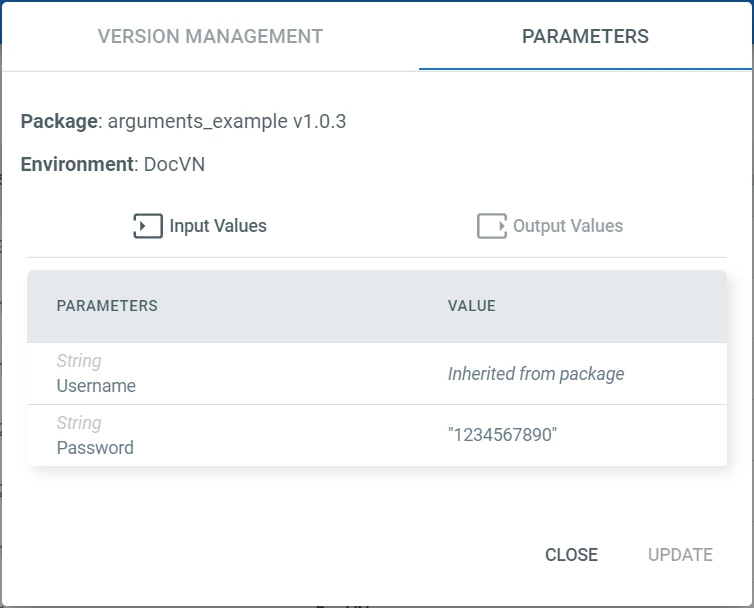Open the Input Values section label

pos(218,226)
